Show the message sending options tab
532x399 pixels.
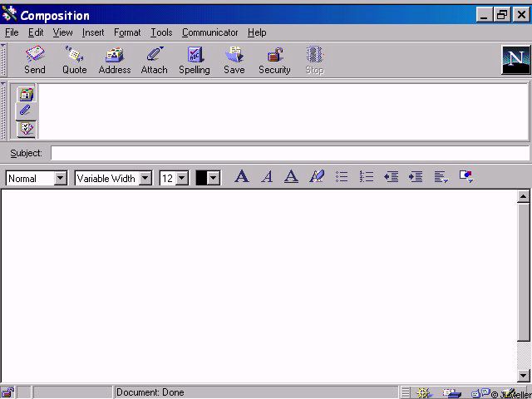click(x=27, y=129)
